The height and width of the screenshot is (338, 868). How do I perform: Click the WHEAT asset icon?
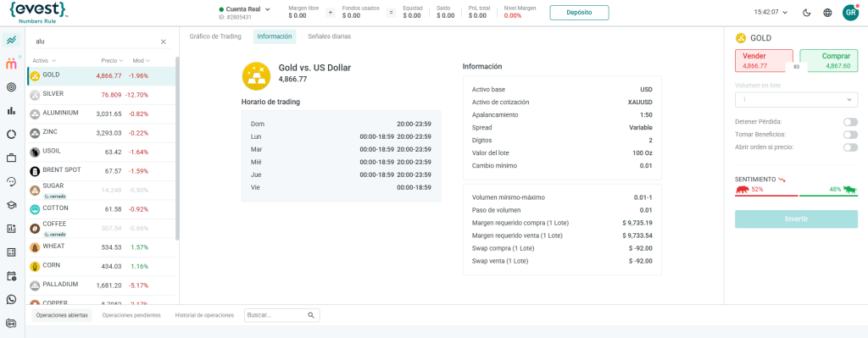(34, 247)
